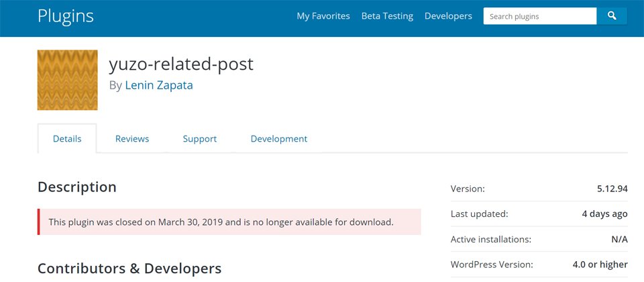Switch to the Development tab

[x=279, y=139]
